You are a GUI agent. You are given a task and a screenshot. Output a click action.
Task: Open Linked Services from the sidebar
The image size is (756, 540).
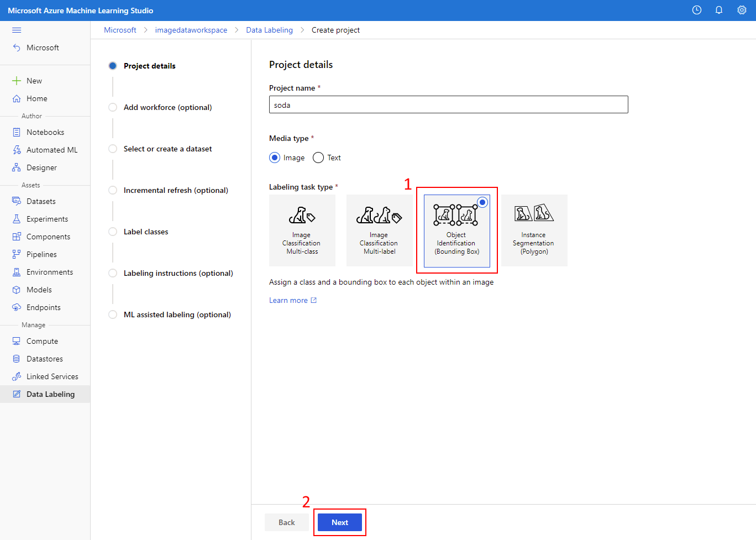click(x=45, y=376)
